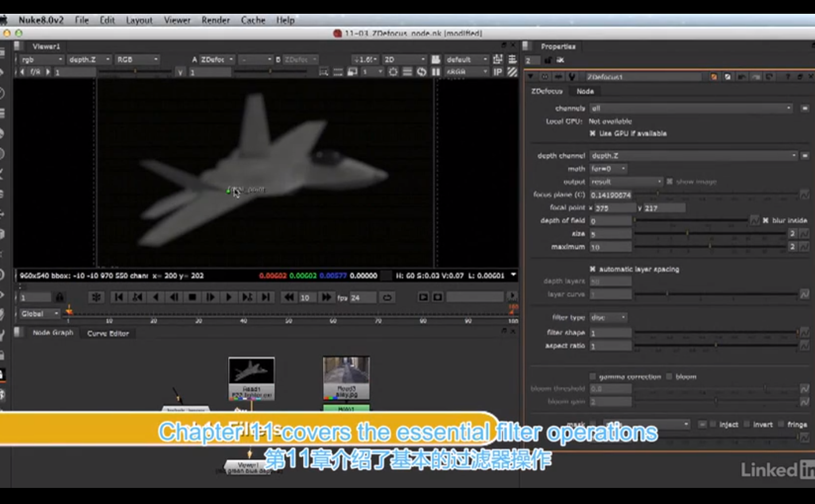Pause viewer updates button

pyautogui.click(x=436, y=72)
